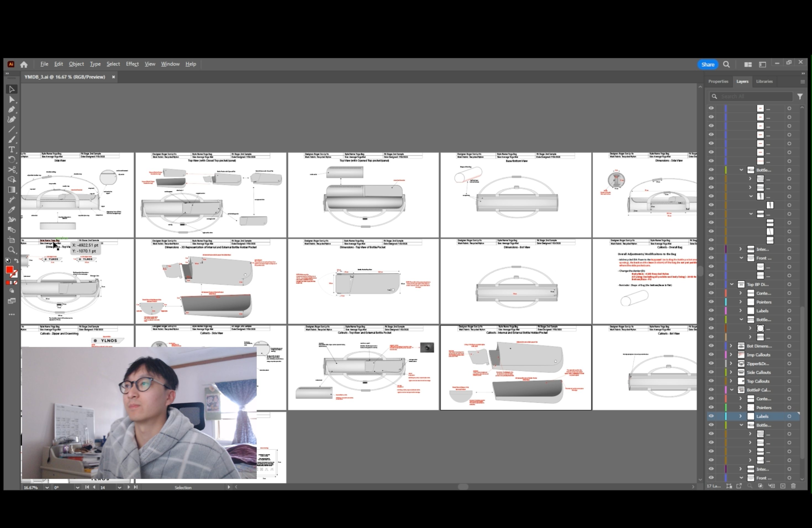The width and height of the screenshot is (812, 528).
Task: Choose the Eyedropper tool
Action: [x=12, y=210]
